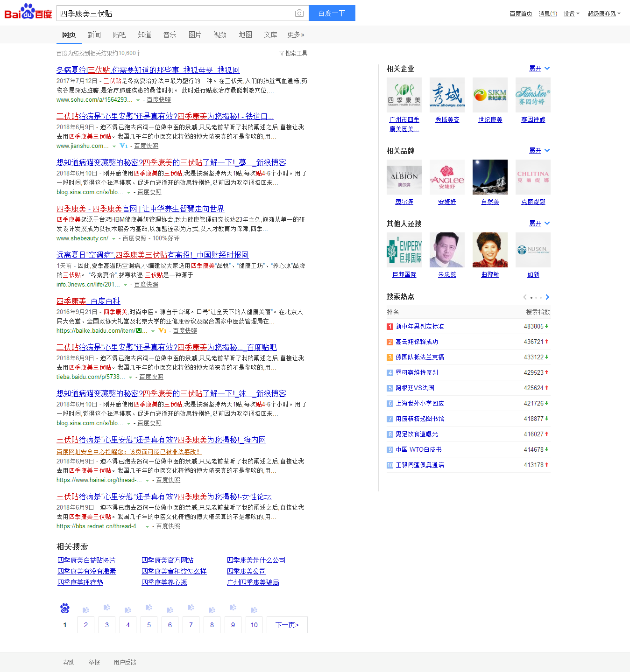Open dropdown arrow next to bbs.rednet.cn URL

tap(147, 527)
